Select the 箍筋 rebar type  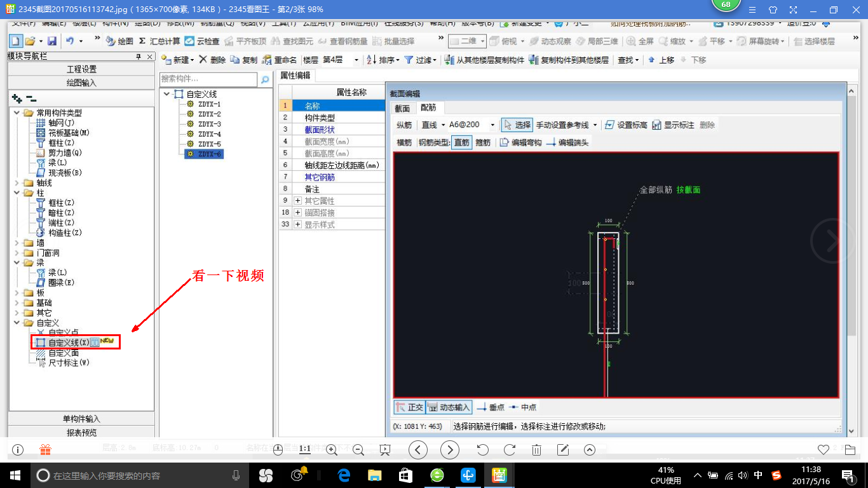pos(483,142)
